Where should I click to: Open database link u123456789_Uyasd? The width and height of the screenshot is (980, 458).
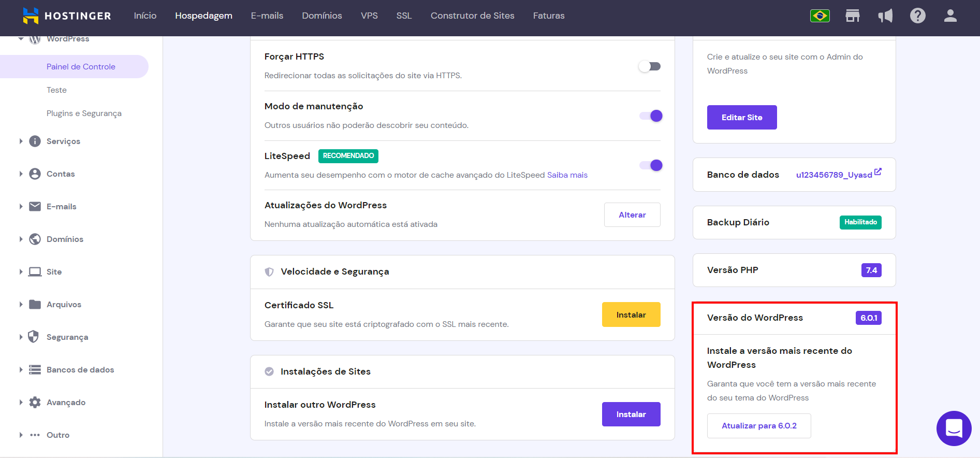[x=834, y=175]
